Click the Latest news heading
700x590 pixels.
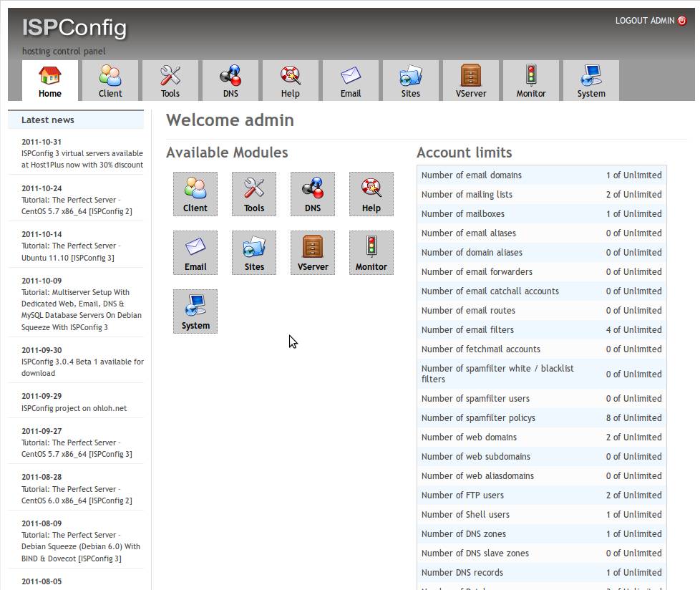(48, 120)
